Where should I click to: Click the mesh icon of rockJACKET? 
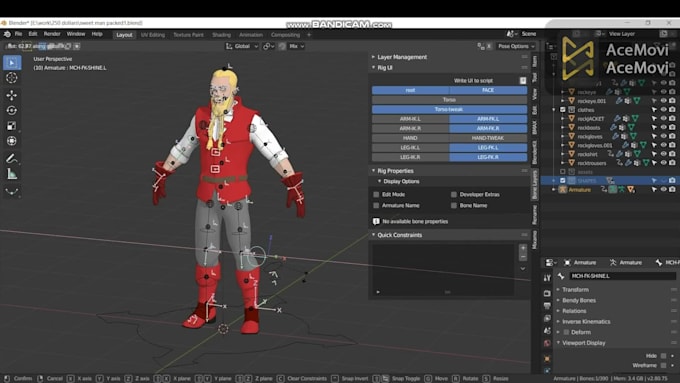coord(572,118)
